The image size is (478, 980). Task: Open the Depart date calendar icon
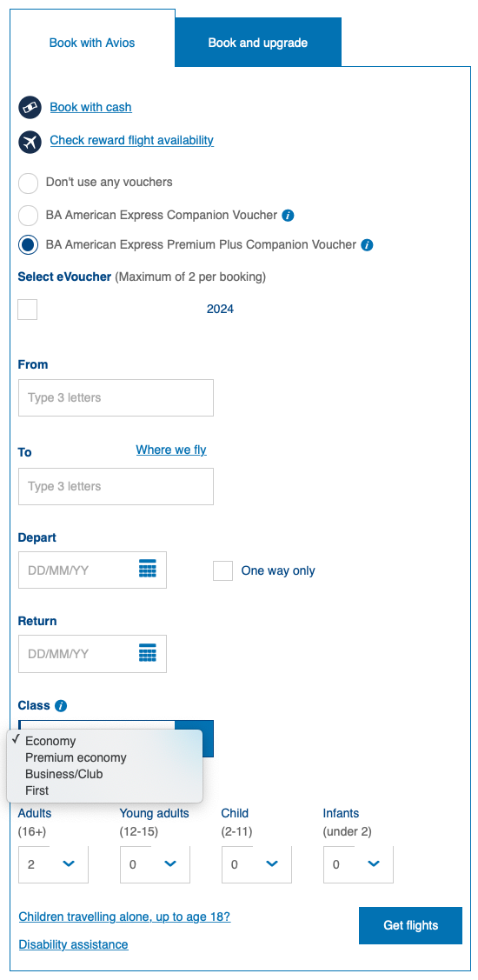(148, 570)
